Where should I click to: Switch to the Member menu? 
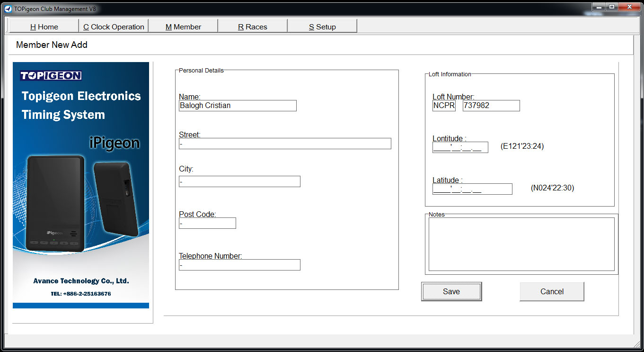click(183, 27)
